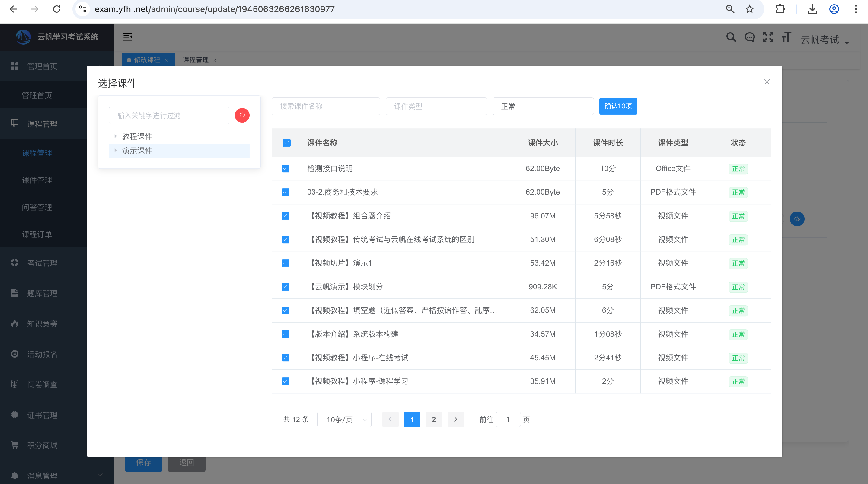868x484 pixels.
Task: Click the 证书管理 badge icon in sidebar
Action: coord(14,415)
